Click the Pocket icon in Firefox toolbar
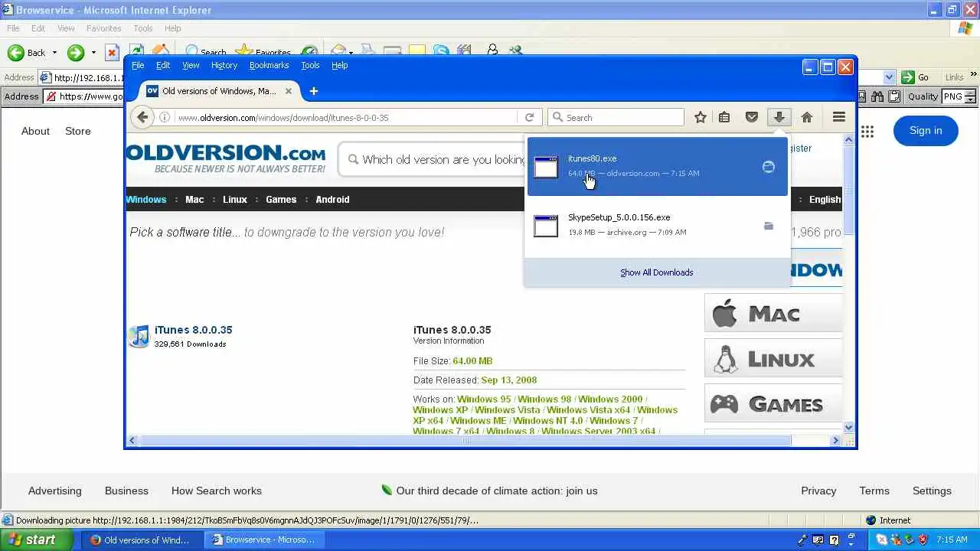Viewport: 980px width, 551px height. click(x=752, y=117)
